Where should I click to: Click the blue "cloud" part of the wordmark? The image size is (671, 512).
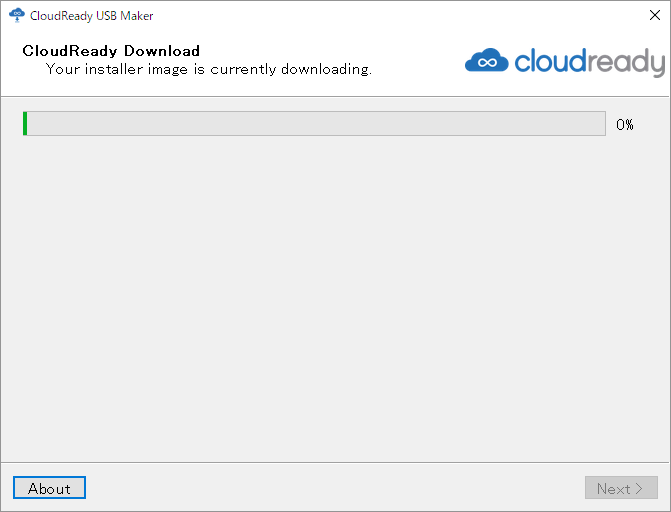click(549, 60)
